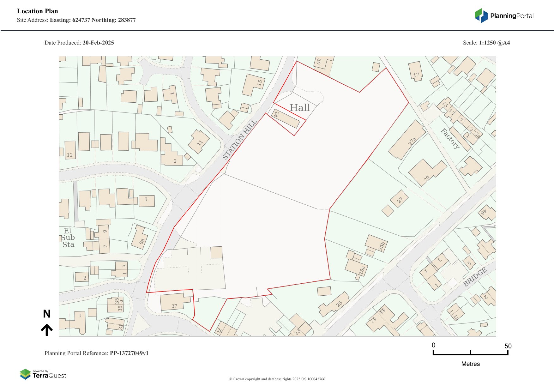The width and height of the screenshot is (554, 392).
Task: Select building 25b on the map
Action: click(x=376, y=243)
